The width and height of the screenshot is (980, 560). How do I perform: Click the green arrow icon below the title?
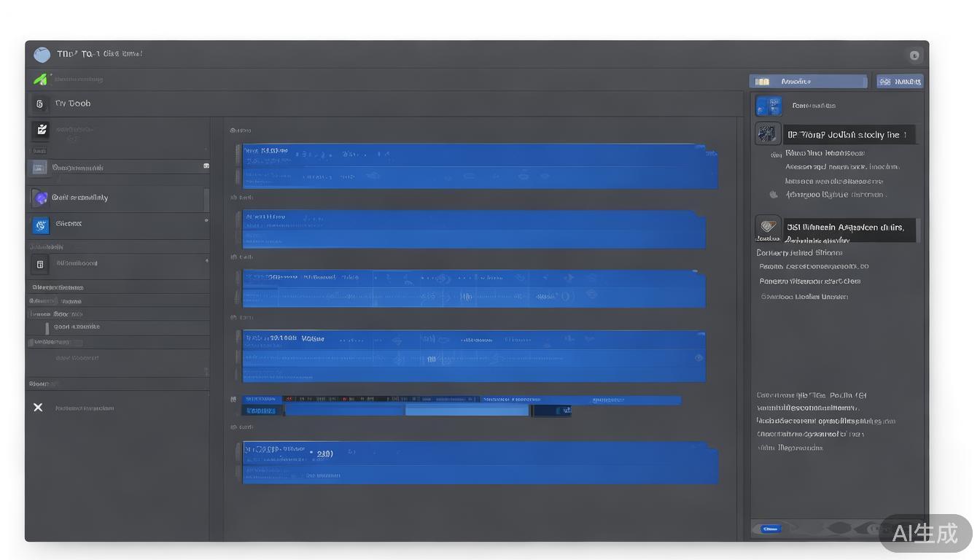tap(40, 79)
